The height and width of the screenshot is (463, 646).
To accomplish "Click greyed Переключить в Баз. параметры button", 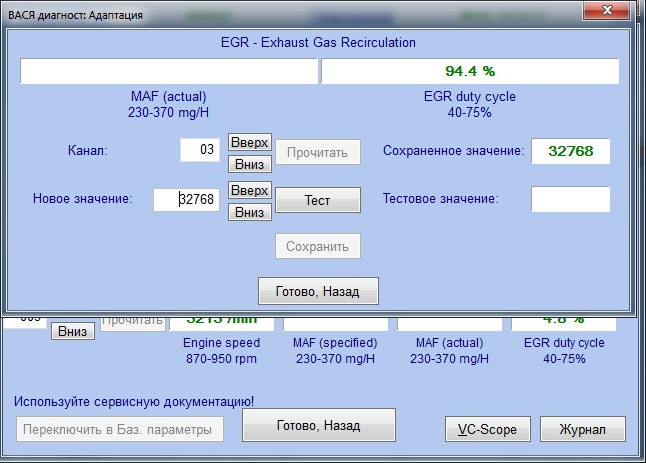I will tap(120, 429).
